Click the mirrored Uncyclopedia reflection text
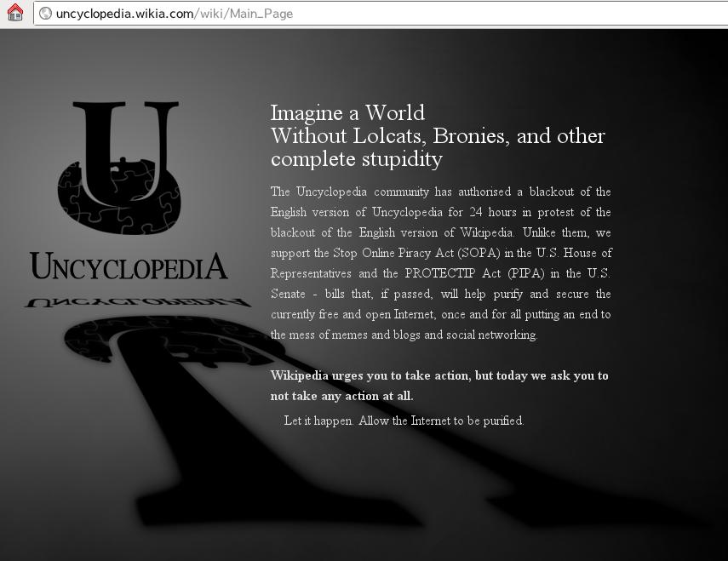This screenshot has height=561, width=728. [136, 302]
